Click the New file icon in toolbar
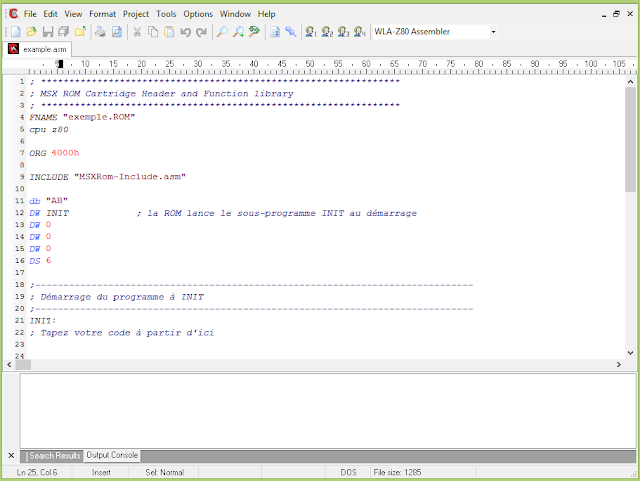 pos(14,32)
